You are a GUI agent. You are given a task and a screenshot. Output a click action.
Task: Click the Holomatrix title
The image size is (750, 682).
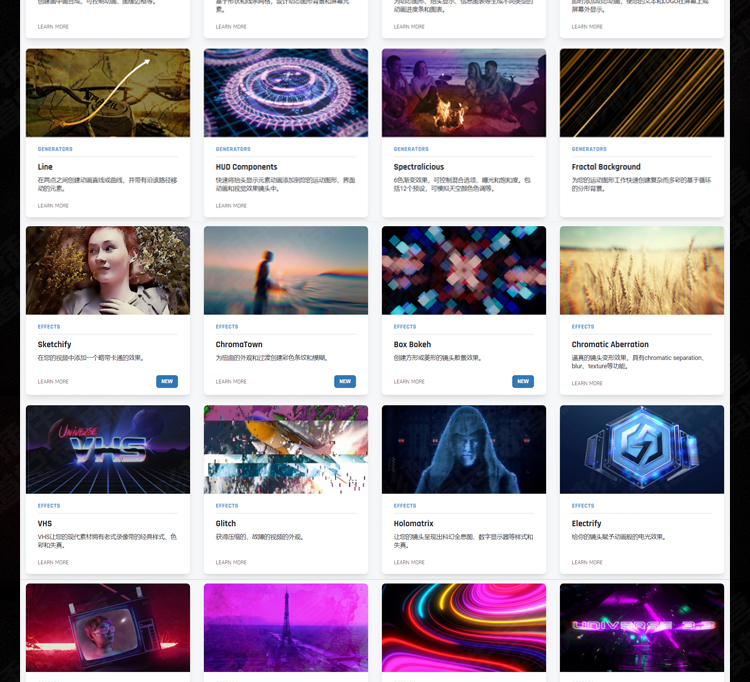pos(413,524)
